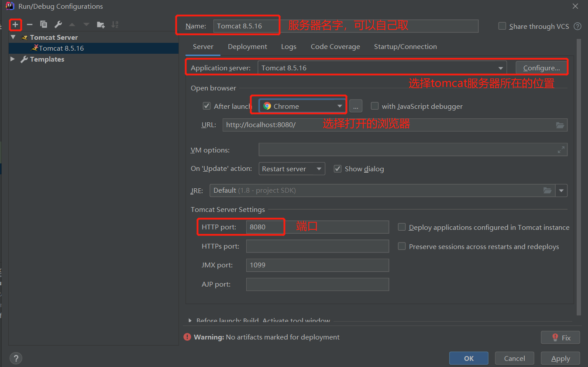Image resolution: width=588 pixels, height=367 pixels.
Task: Open edit defaults wrench icon
Action: [58, 24]
